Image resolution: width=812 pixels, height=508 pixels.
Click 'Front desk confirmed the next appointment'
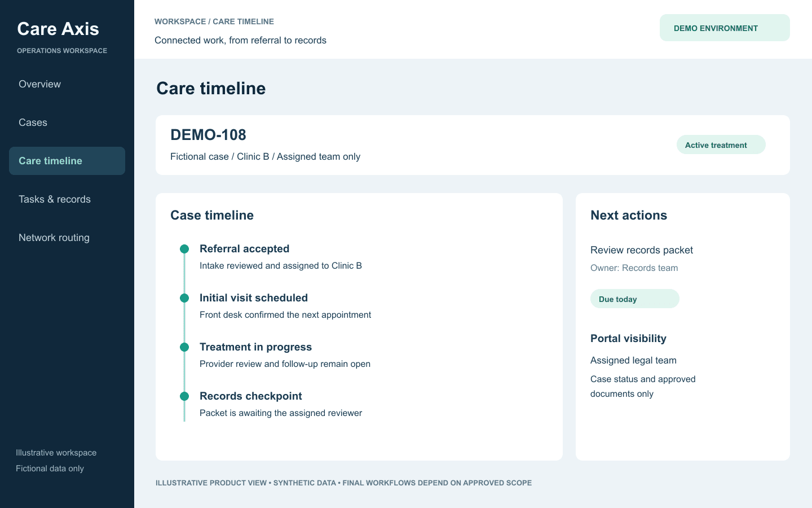[x=285, y=315]
